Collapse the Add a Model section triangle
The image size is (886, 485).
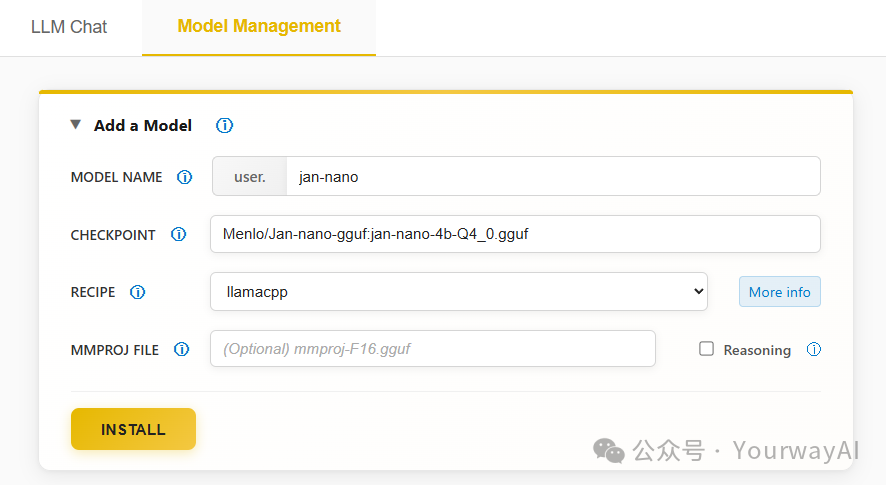[x=76, y=124]
